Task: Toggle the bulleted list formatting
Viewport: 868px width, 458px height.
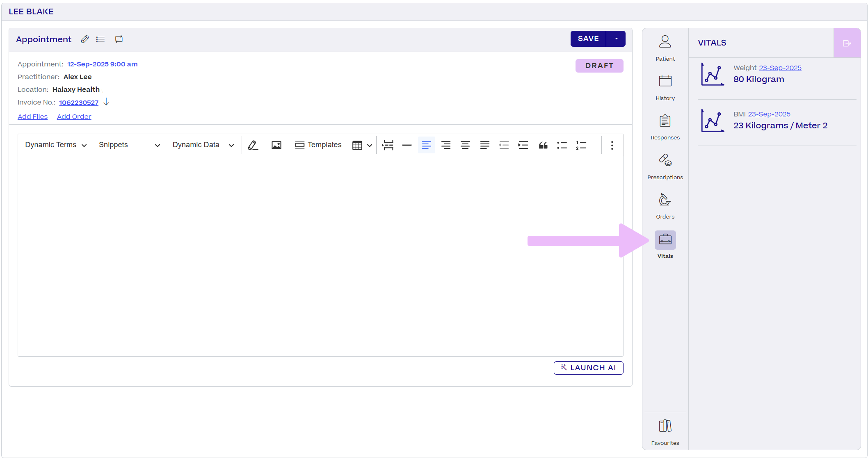Action: [562, 145]
